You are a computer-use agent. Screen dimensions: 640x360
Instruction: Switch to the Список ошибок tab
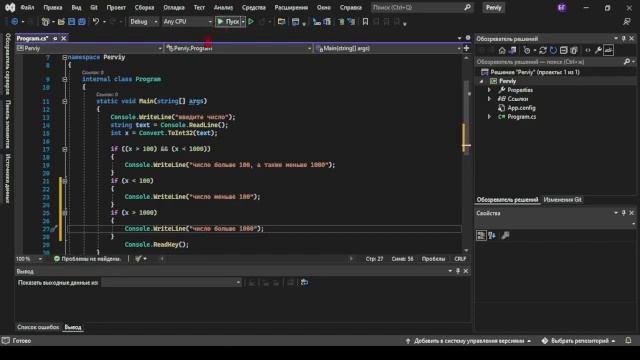38,327
